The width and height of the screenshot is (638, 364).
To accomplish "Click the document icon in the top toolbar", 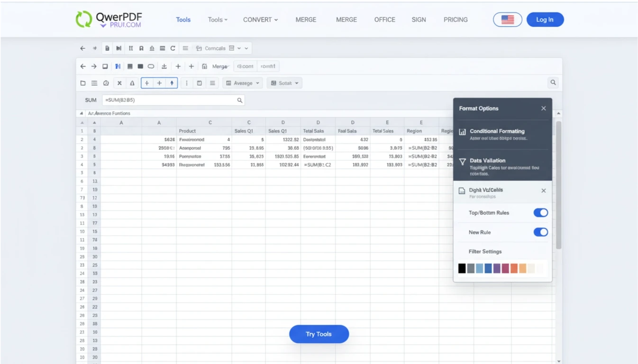I will [x=107, y=48].
